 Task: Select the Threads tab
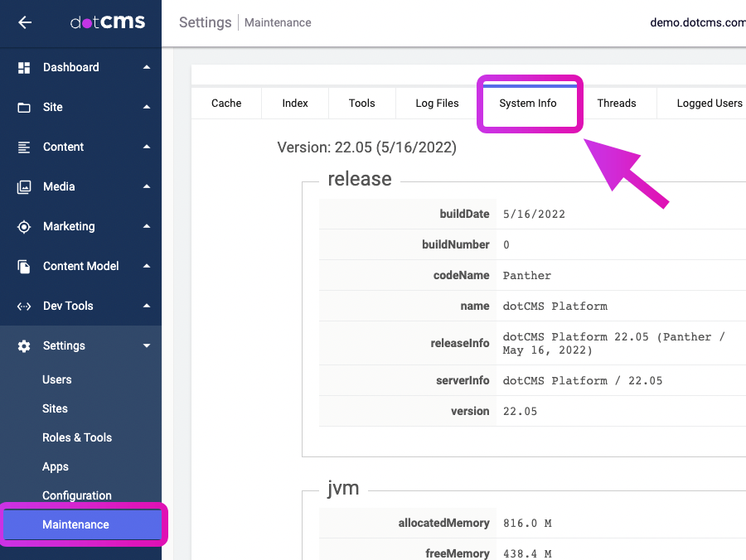tap(617, 104)
